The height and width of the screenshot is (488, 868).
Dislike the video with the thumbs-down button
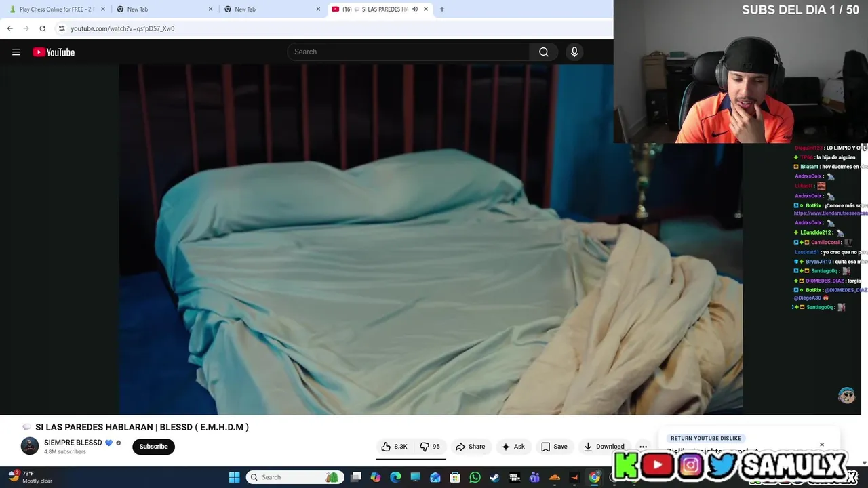(x=430, y=447)
